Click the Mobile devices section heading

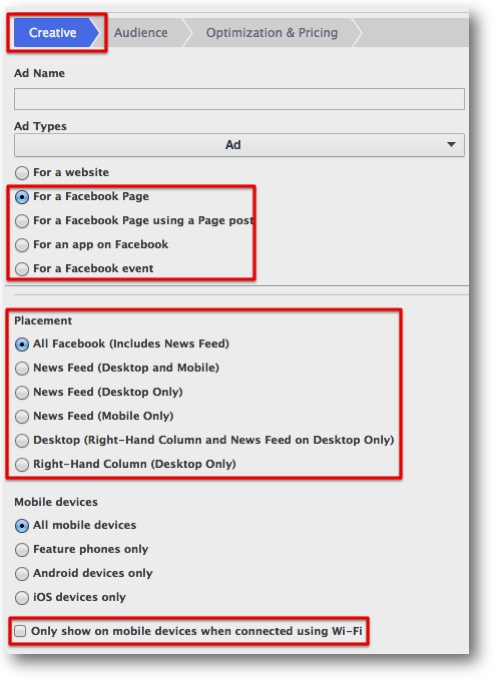(56, 502)
